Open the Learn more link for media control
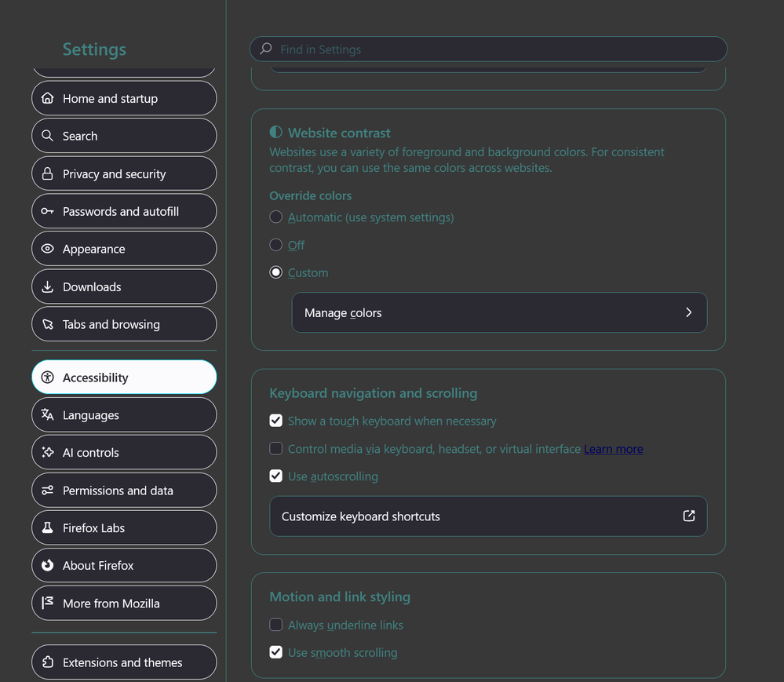The image size is (784, 682). (x=614, y=449)
